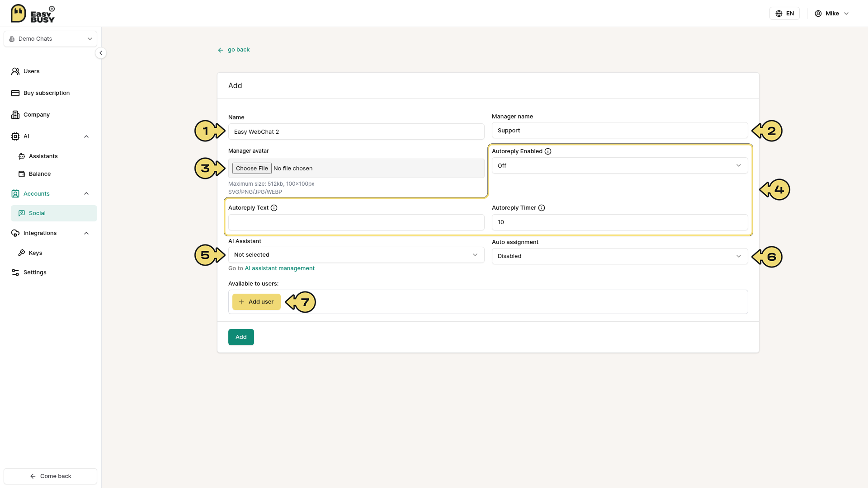
Task: Click the Name input field
Action: (x=356, y=131)
